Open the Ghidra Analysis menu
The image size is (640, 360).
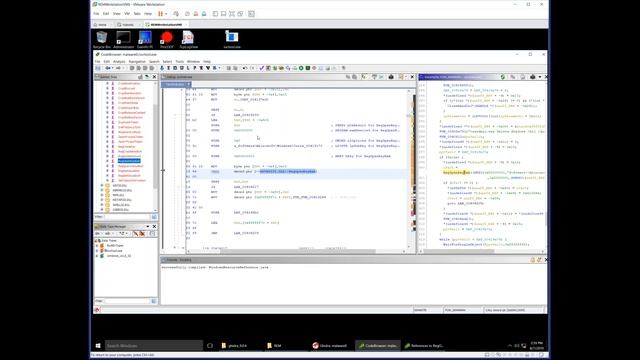[x=119, y=62]
